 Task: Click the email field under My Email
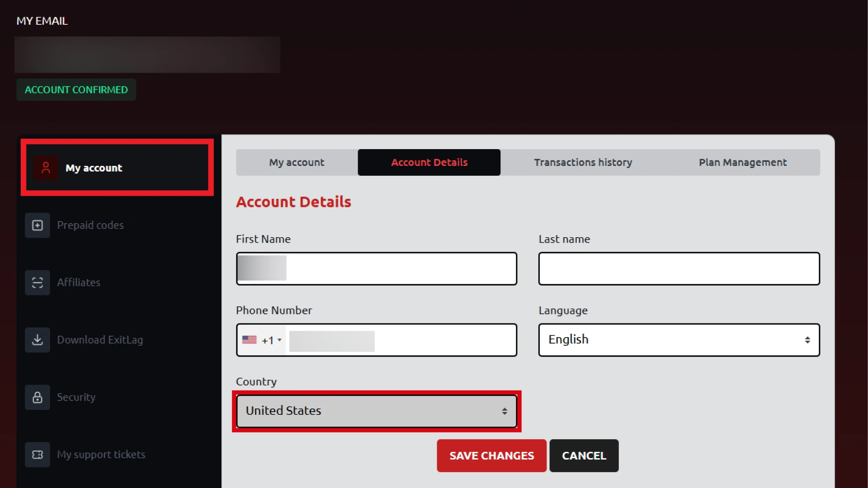(147, 54)
